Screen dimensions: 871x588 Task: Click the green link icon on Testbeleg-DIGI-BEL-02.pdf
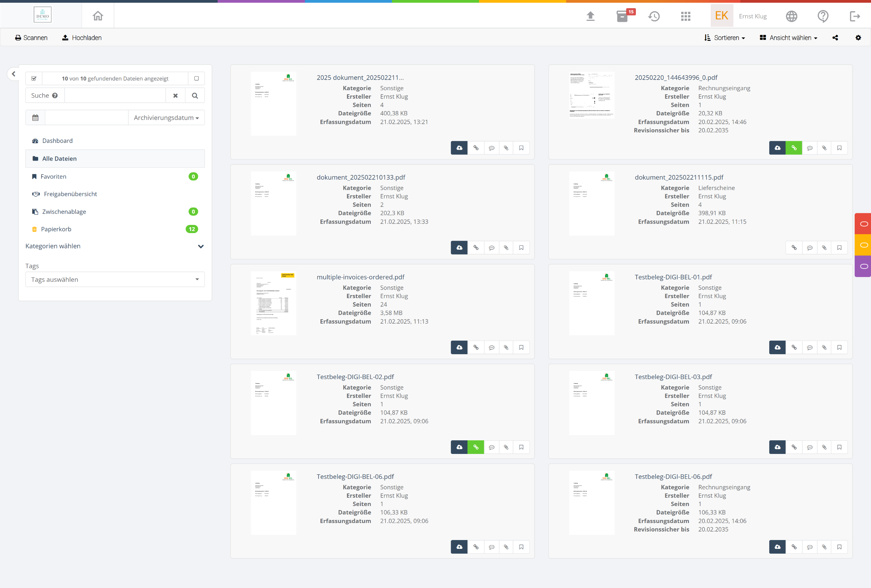[x=476, y=447]
